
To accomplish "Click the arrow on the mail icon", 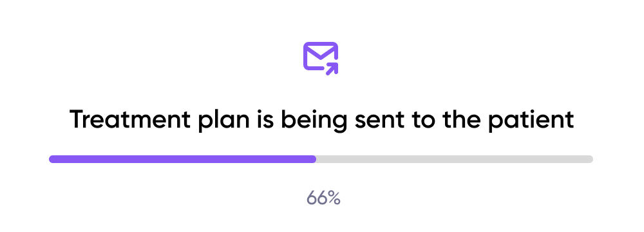I will click(332, 69).
